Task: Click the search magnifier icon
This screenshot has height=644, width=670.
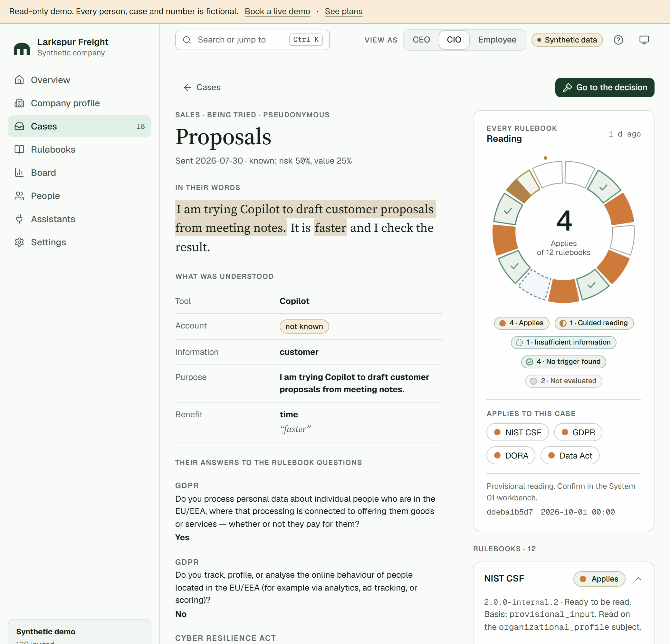Action: [187, 40]
